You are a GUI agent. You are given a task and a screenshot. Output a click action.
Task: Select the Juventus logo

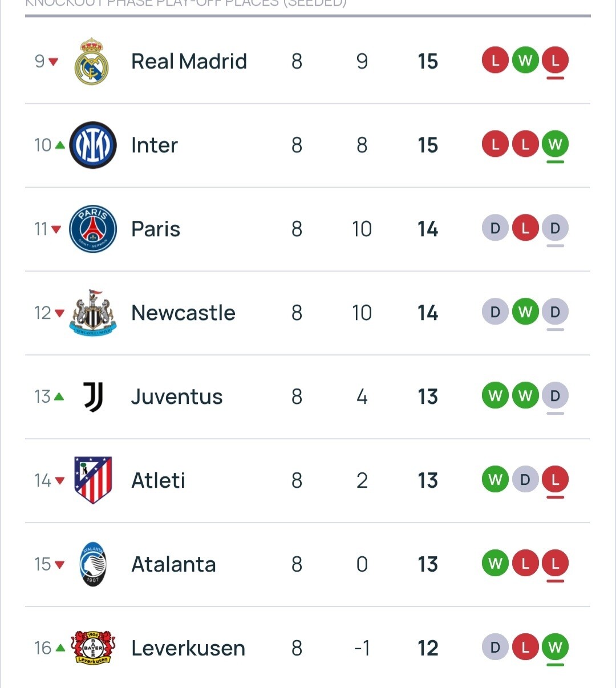tap(93, 396)
